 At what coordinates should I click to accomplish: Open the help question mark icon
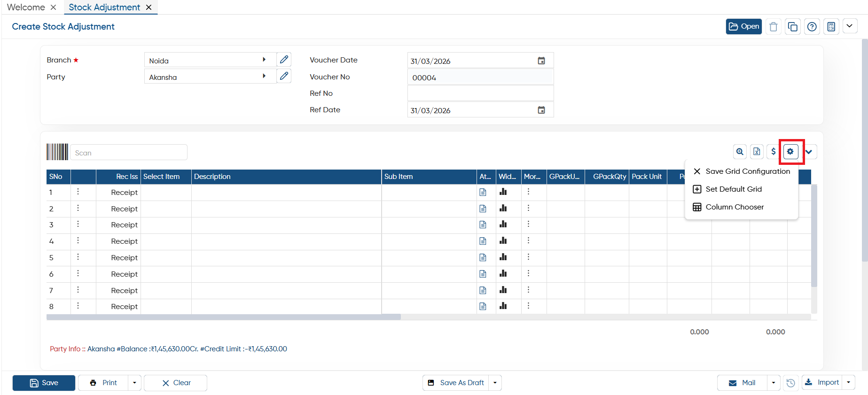pyautogui.click(x=812, y=27)
